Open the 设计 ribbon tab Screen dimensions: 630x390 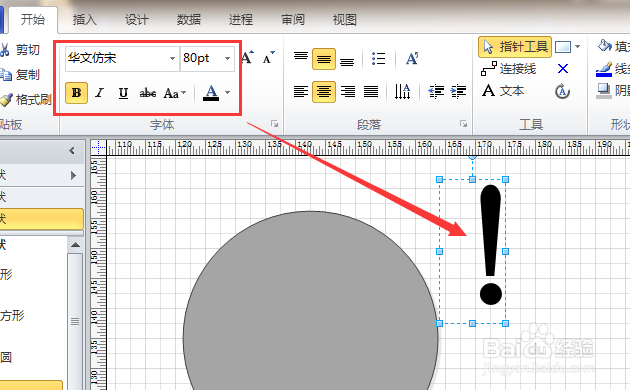[137, 19]
